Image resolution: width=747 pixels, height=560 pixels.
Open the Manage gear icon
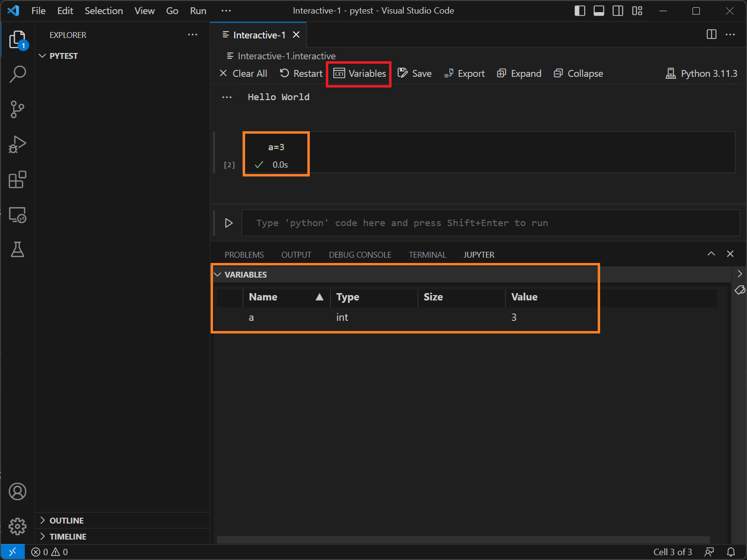pyautogui.click(x=18, y=526)
